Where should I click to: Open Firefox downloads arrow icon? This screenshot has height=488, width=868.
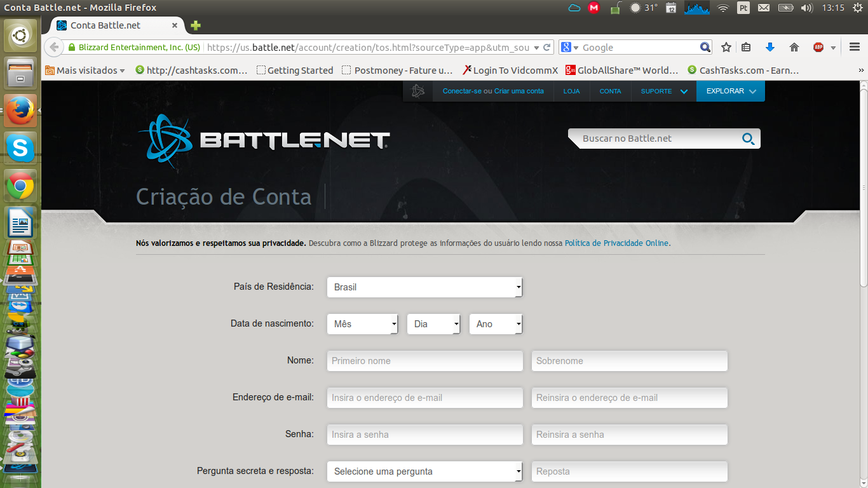coord(770,48)
